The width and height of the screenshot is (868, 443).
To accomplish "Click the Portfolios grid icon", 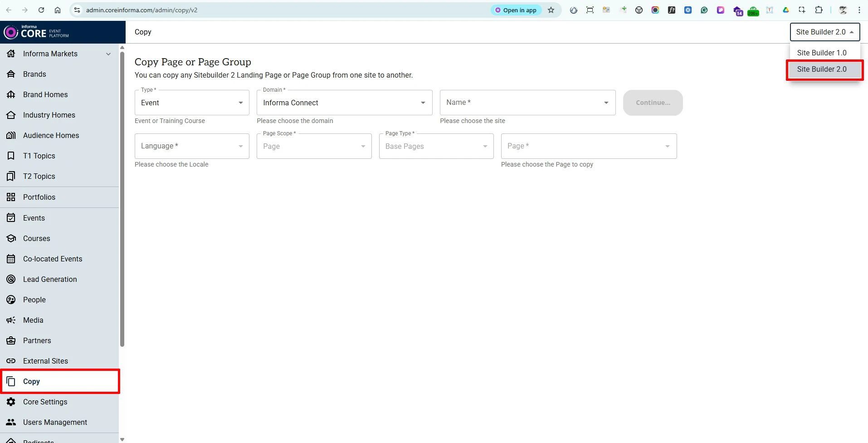I will tap(11, 197).
